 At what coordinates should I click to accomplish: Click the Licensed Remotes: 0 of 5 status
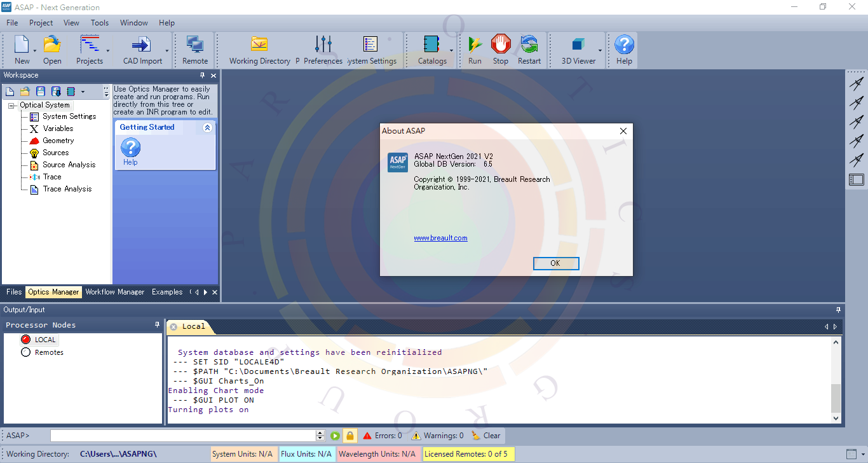pyautogui.click(x=468, y=454)
